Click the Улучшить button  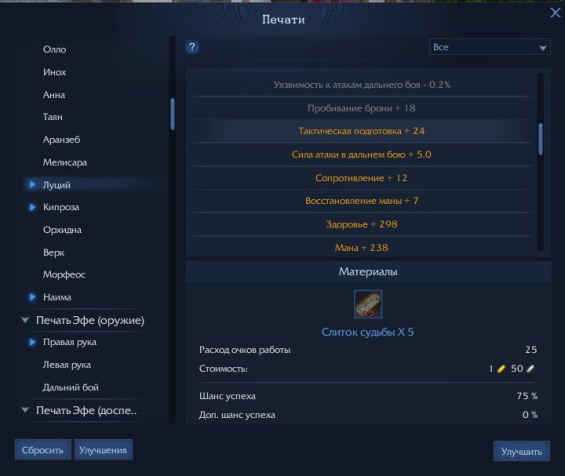[521, 451]
